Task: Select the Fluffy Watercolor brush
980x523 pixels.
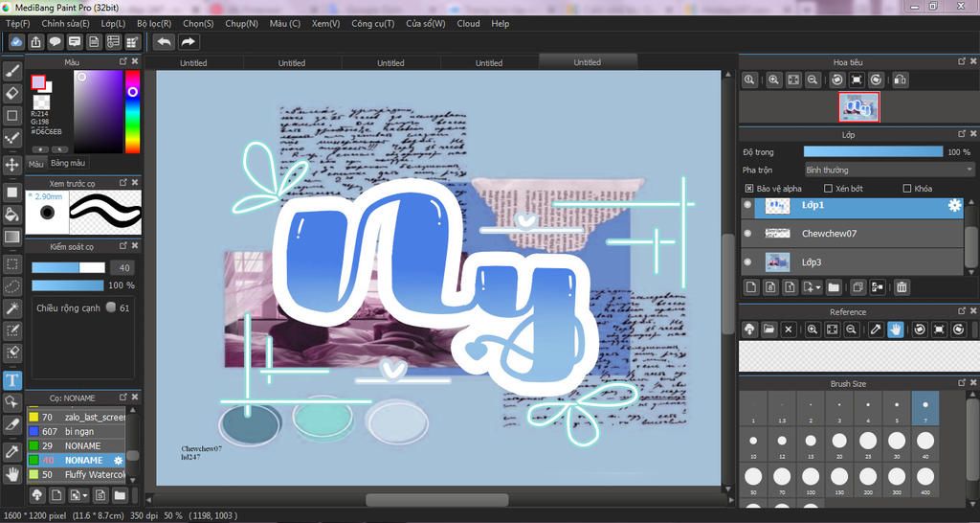Action: (76, 475)
